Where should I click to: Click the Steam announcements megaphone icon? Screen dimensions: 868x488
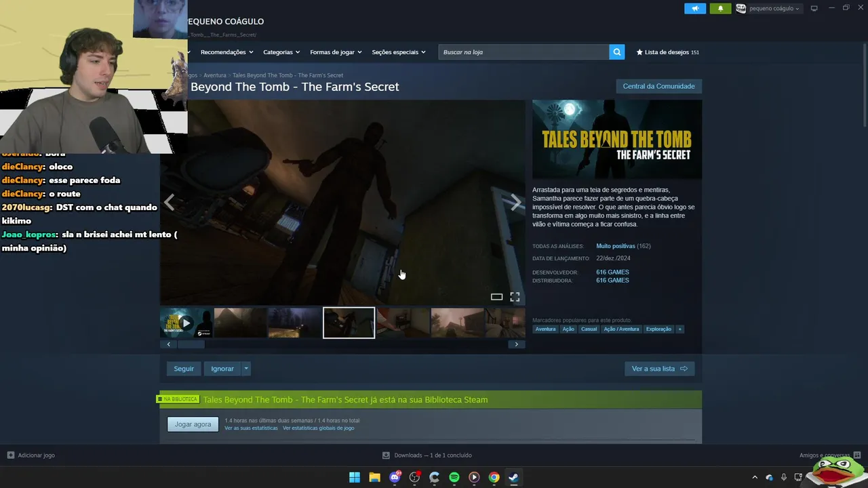click(695, 8)
